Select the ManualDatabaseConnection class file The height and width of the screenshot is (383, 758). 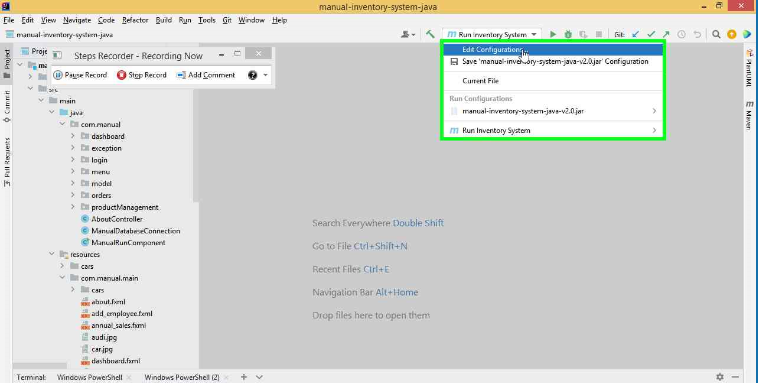point(136,231)
